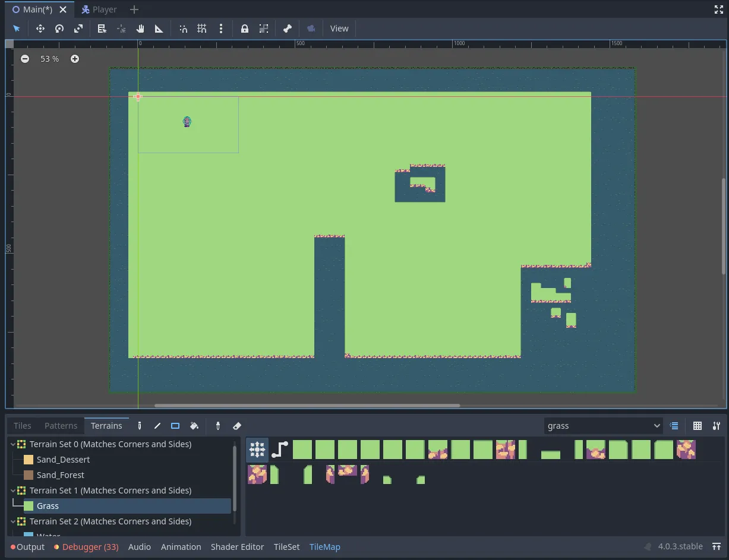Viewport: 729px width, 560px height.
Task: Click the player sprite in viewport
Action: point(187,122)
